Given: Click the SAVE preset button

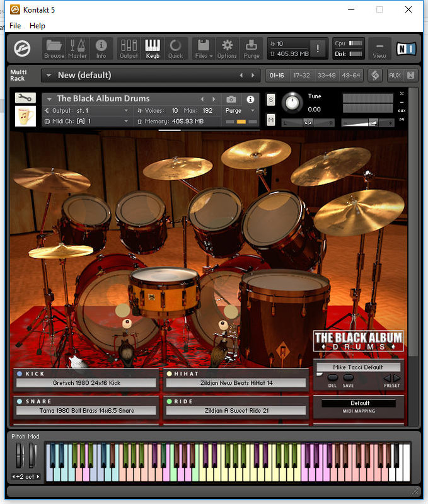Looking at the screenshot, I should pyautogui.click(x=348, y=377).
